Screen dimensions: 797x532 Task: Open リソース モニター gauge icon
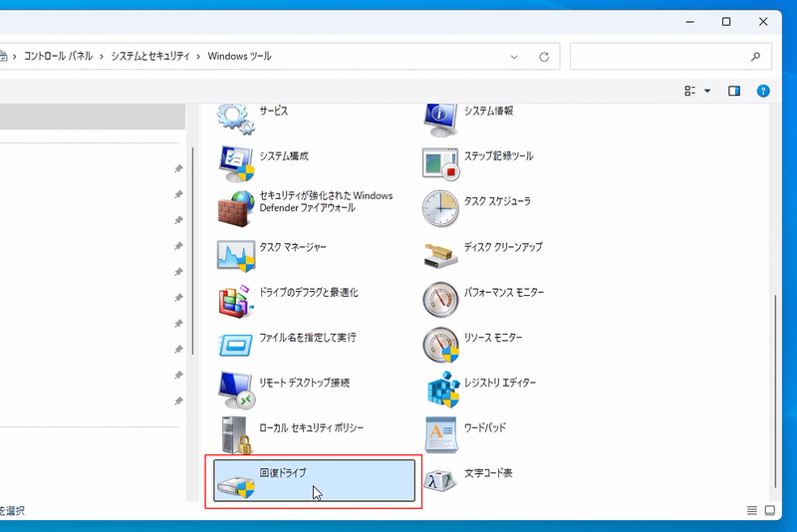[x=440, y=345]
